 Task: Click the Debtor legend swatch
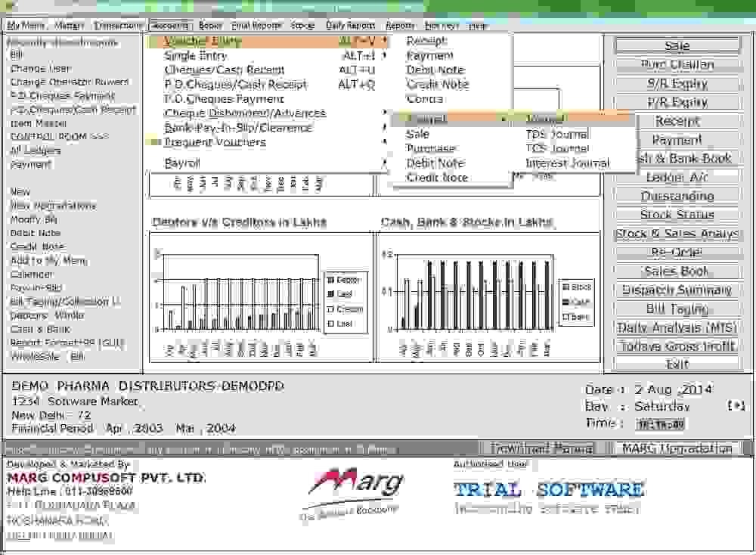click(x=330, y=280)
